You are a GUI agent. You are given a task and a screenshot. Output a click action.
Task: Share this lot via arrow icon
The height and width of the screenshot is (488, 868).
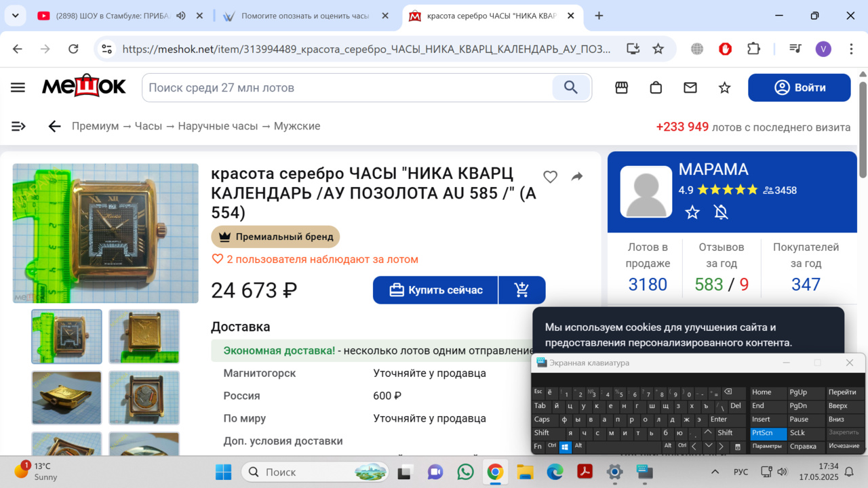[577, 176]
